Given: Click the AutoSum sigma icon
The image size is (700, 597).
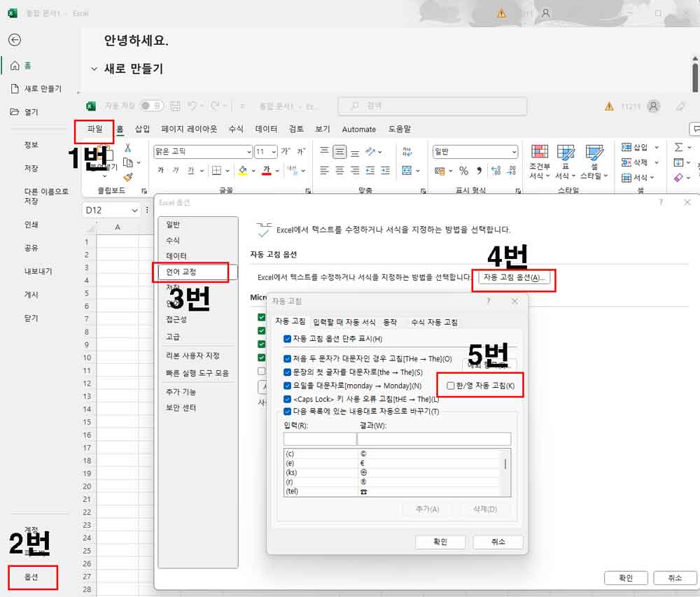Looking at the screenshot, I should click(678, 147).
